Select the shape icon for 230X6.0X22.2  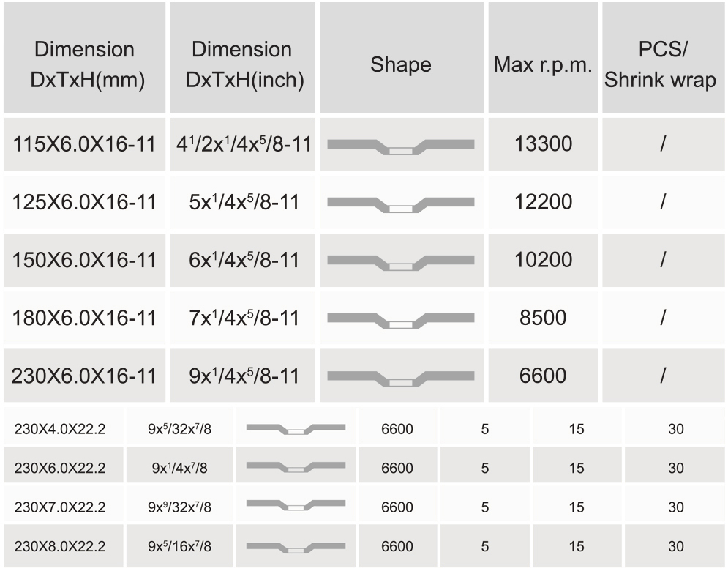296,468
